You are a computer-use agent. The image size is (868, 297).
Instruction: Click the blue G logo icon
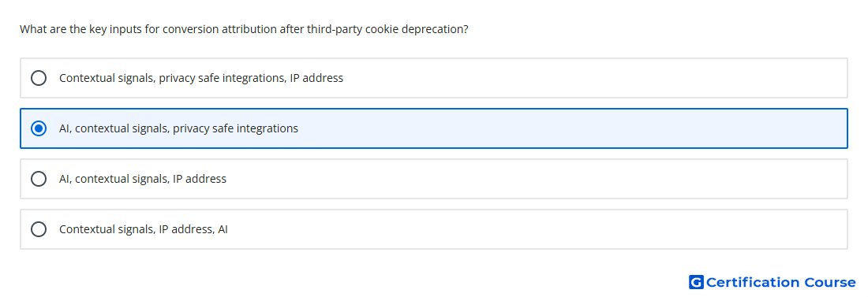point(696,282)
